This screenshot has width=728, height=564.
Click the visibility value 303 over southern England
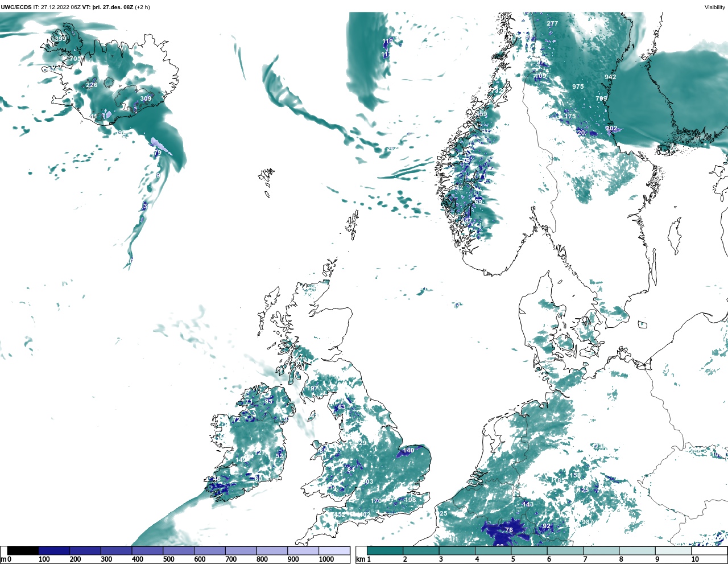tap(367, 482)
